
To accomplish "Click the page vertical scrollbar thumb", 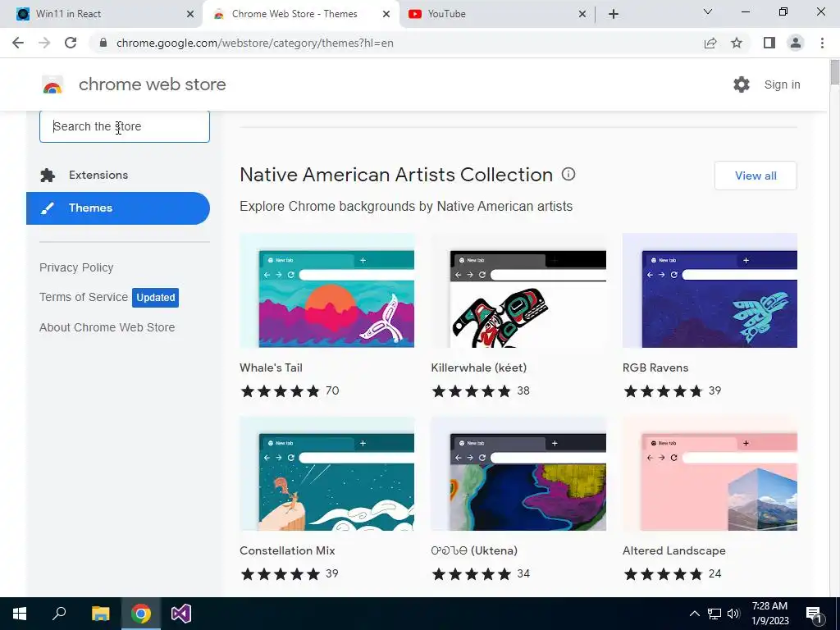I will (834, 72).
